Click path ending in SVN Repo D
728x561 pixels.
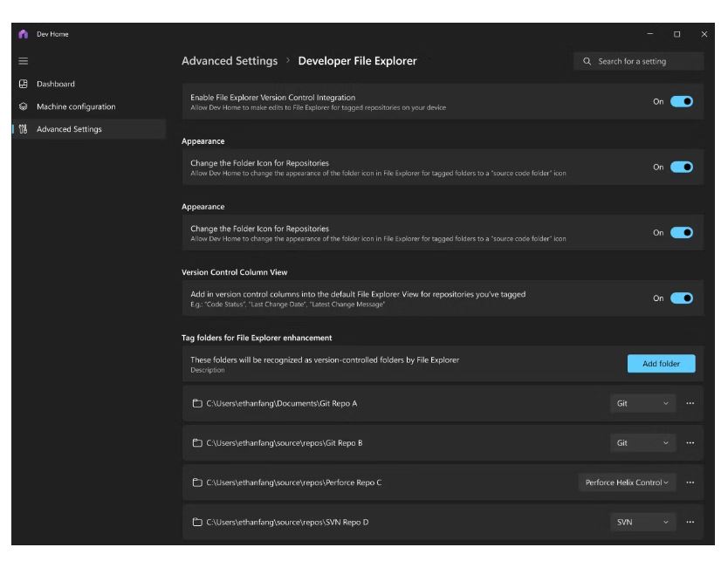pos(287,522)
